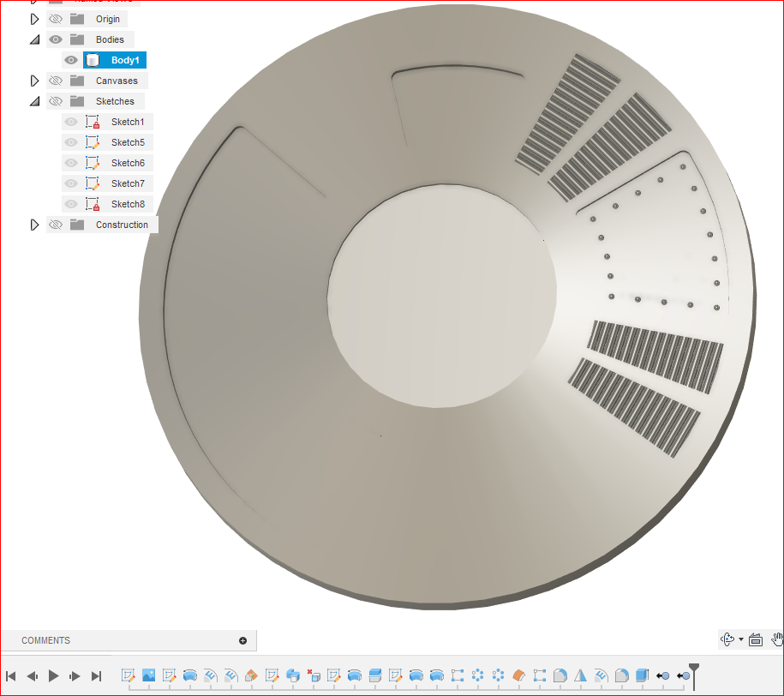This screenshot has width=784, height=696.
Task: Open the Orbit tool dropdown arrow
Action: tap(741, 639)
